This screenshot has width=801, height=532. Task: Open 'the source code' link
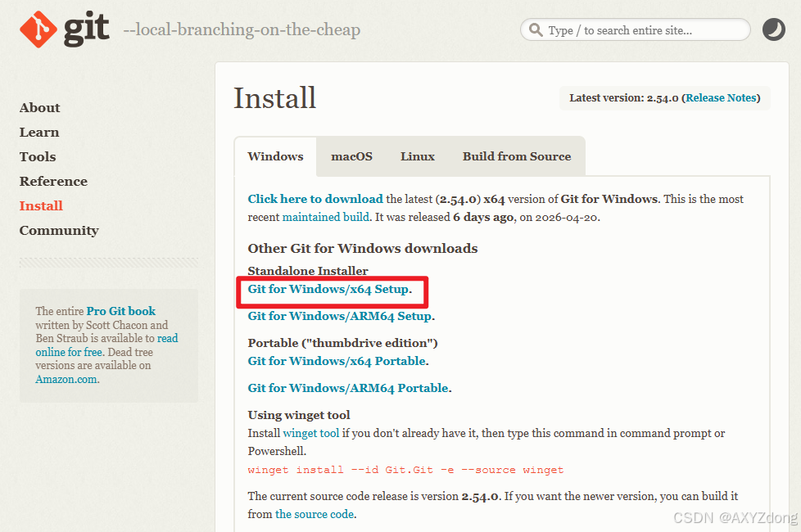point(315,514)
